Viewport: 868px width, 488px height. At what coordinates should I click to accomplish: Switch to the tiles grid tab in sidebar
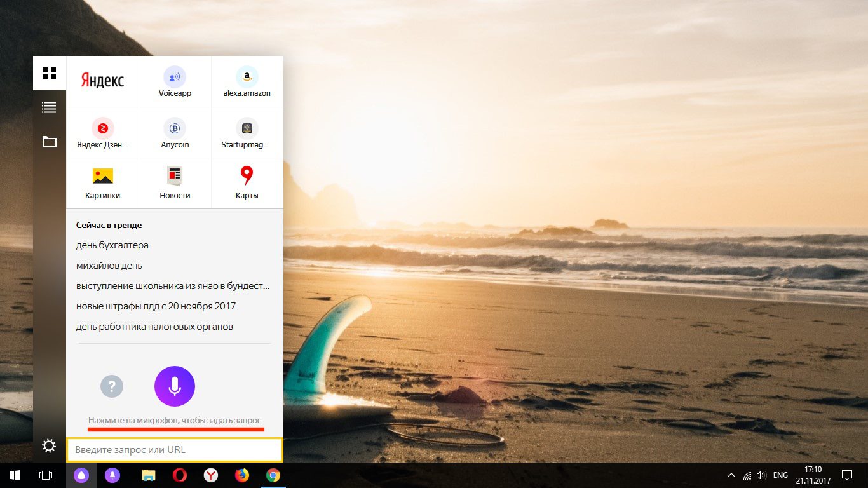(50, 72)
